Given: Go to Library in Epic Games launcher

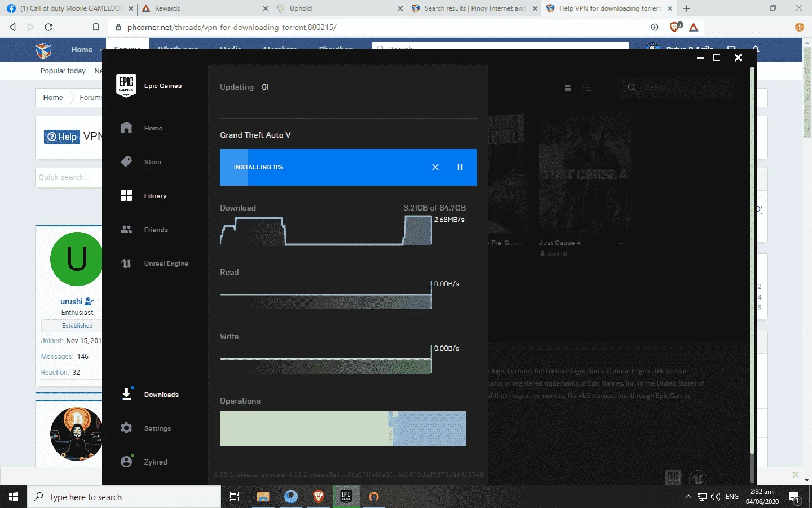Looking at the screenshot, I should pyautogui.click(x=143, y=196).
